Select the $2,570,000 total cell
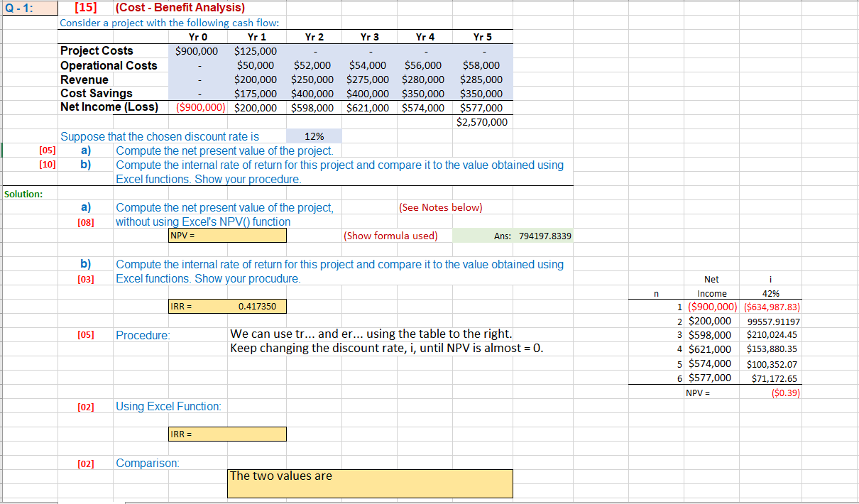The height and width of the screenshot is (504, 859). [x=481, y=121]
